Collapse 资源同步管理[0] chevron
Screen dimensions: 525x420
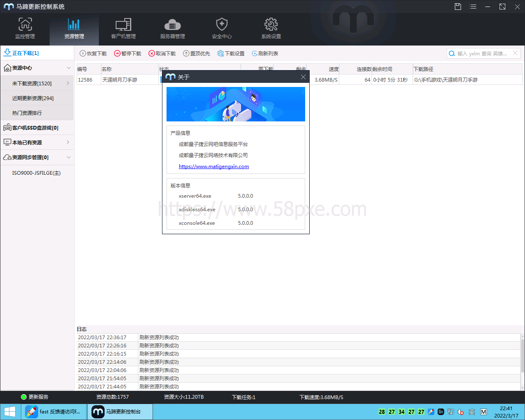coord(68,157)
